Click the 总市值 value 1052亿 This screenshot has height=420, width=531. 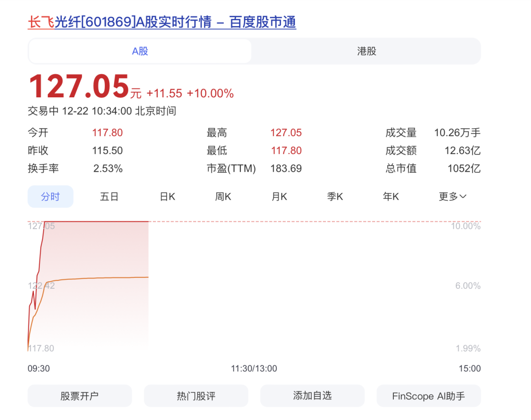tap(464, 169)
